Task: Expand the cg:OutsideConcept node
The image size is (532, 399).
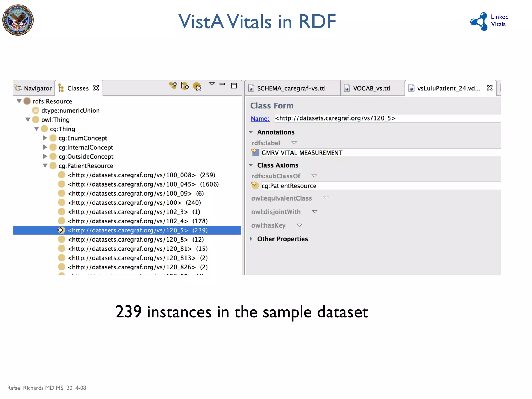Action: pos(45,156)
